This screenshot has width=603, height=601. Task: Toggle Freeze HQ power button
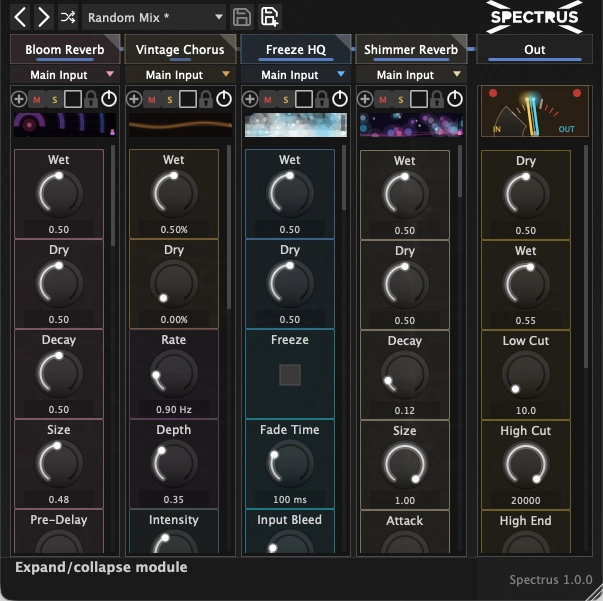click(x=340, y=99)
